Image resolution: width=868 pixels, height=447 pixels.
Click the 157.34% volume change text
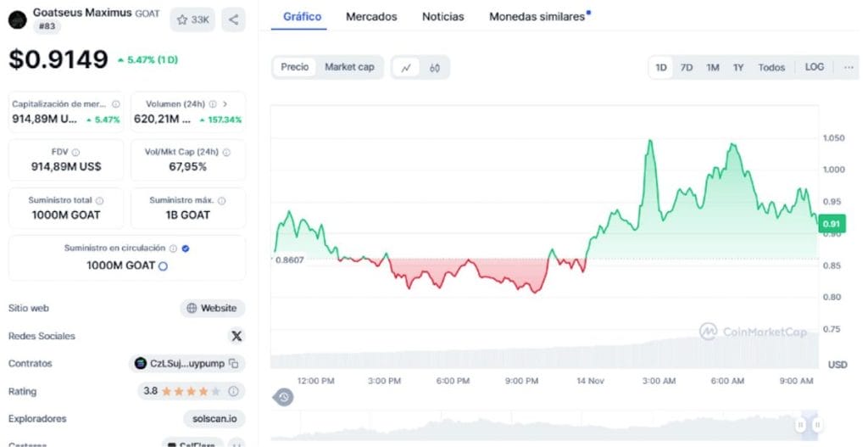(220, 120)
